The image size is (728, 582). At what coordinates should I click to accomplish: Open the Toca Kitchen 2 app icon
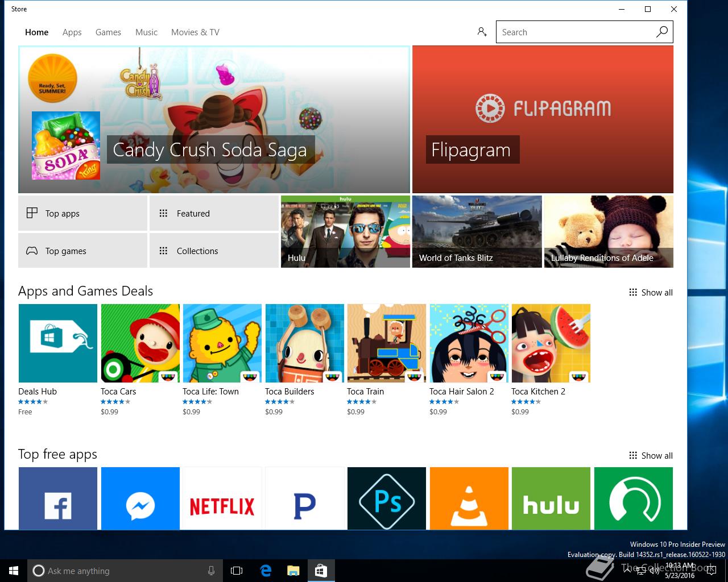[x=551, y=343]
